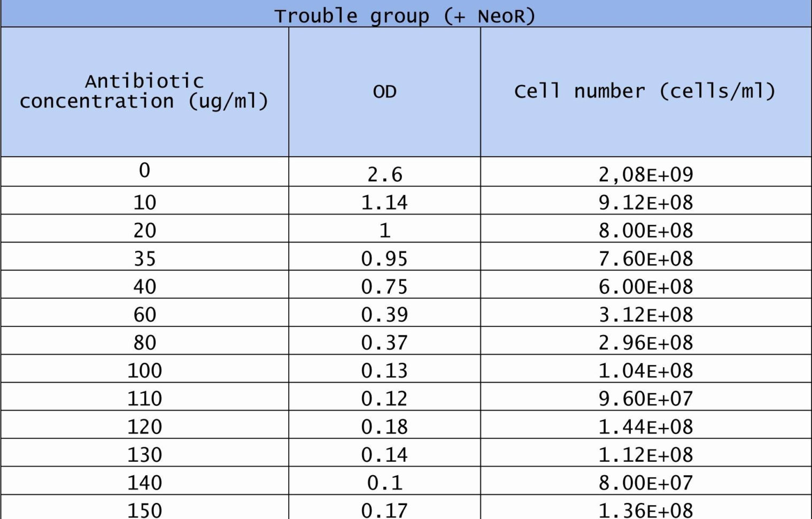
Task: Click the concentration cell showing 35
Action: coord(144,258)
